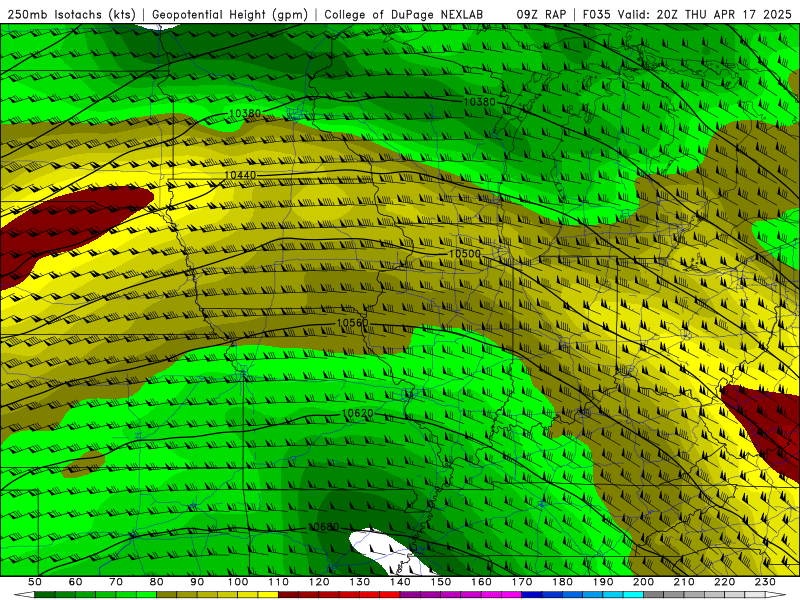The width and height of the screenshot is (800, 600).
Task: Click the 80 value on the color scale
Action: (x=157, y=582)
